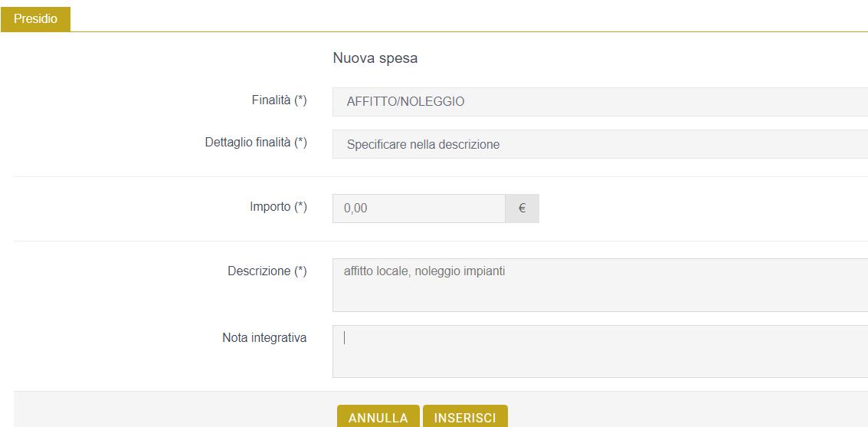Focus the Importo amount input field
Image resolution: width=868 pixels, height=427 pixels.
pos(418,209)
